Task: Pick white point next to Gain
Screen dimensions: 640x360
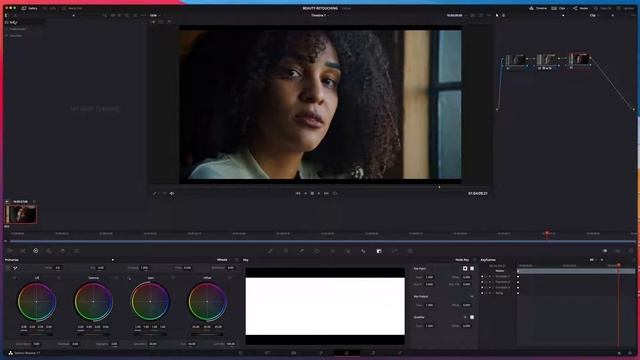Action: pyautogui.click(x=129, y=278)
